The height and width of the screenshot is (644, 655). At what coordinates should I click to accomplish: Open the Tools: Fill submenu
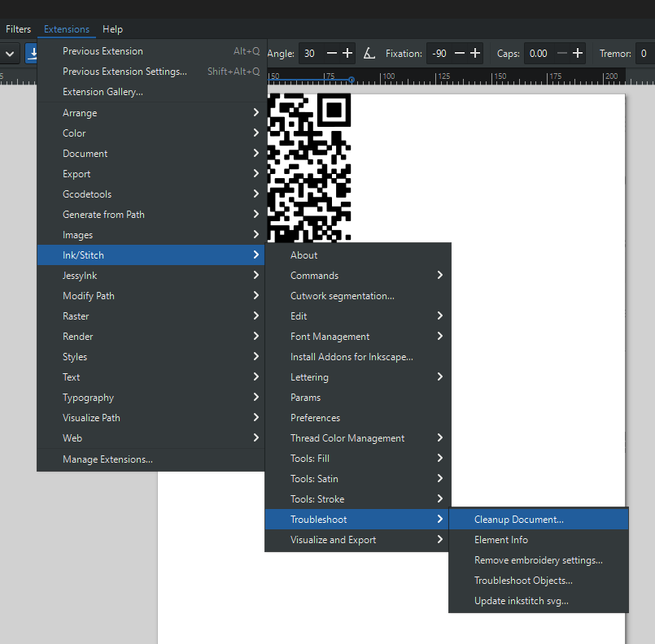click(358, 459)
